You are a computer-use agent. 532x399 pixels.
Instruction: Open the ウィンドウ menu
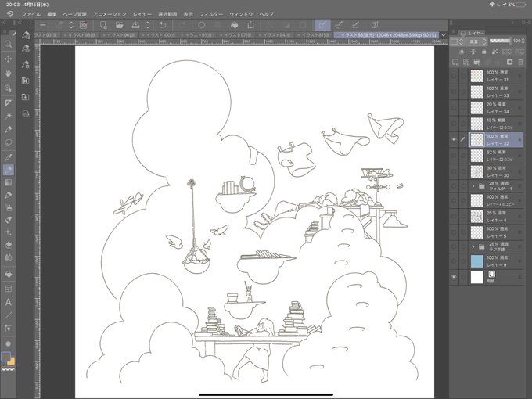click(x=241, y=14)
